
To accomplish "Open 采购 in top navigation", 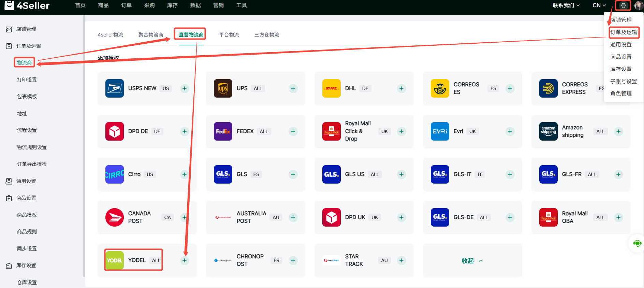I will (149, 5).
